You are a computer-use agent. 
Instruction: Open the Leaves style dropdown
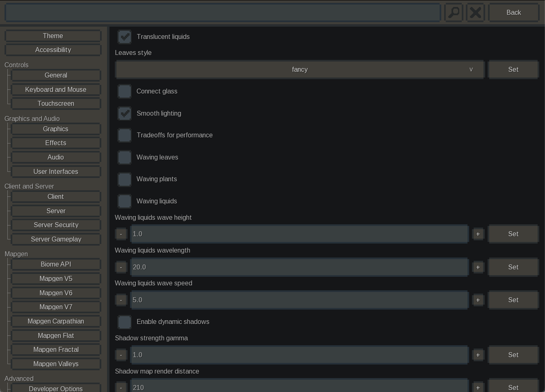pos(300,70)
